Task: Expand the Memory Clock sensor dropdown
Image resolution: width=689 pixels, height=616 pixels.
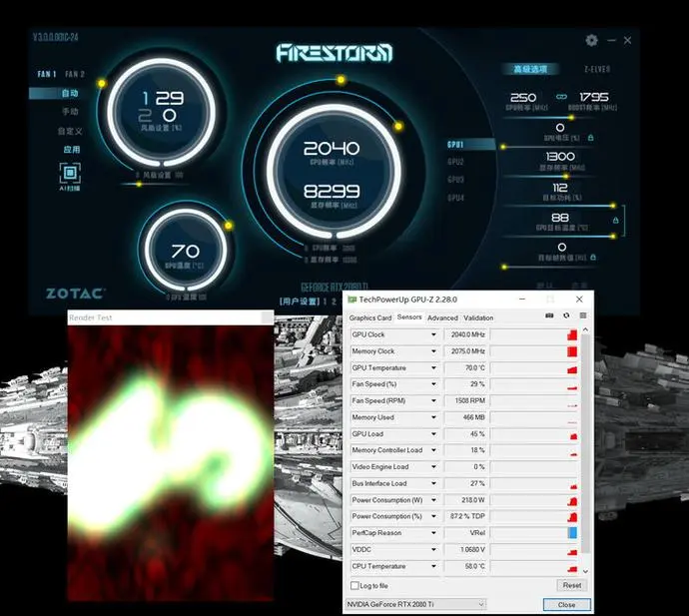Action: (433, 351)
